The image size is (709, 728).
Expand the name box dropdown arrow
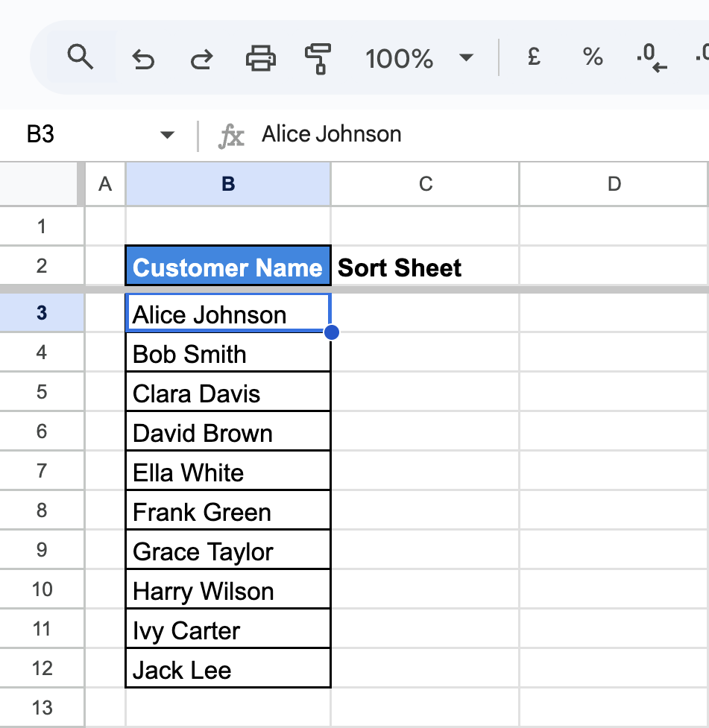point(167,135)
